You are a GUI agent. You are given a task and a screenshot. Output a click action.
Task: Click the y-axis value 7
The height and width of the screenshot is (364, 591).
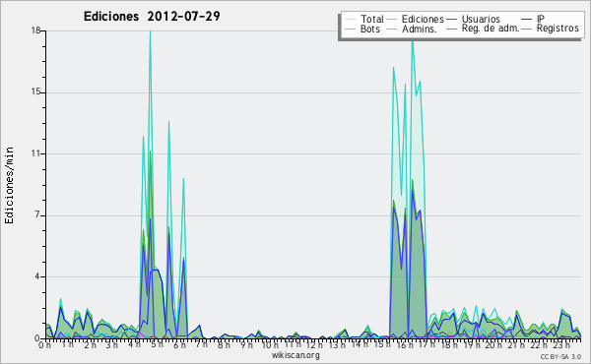click(x=37, y=214)
